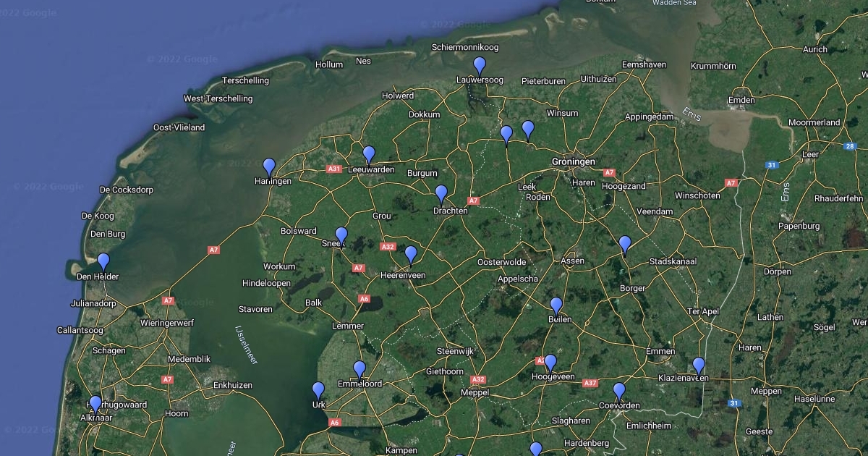The image size is (868, 456).
Task: Click the Emden city label
Action: (741, 100)
